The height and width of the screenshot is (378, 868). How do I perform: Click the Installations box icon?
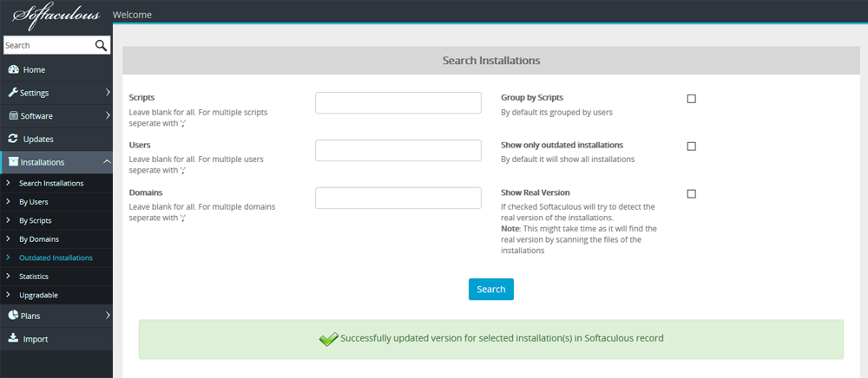[x=13, y=162]
